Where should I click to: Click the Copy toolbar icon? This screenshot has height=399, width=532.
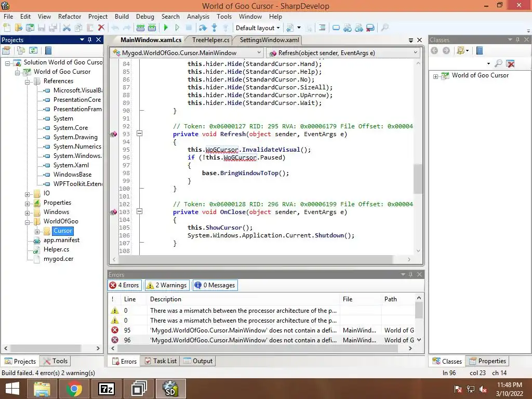(78, 28)
